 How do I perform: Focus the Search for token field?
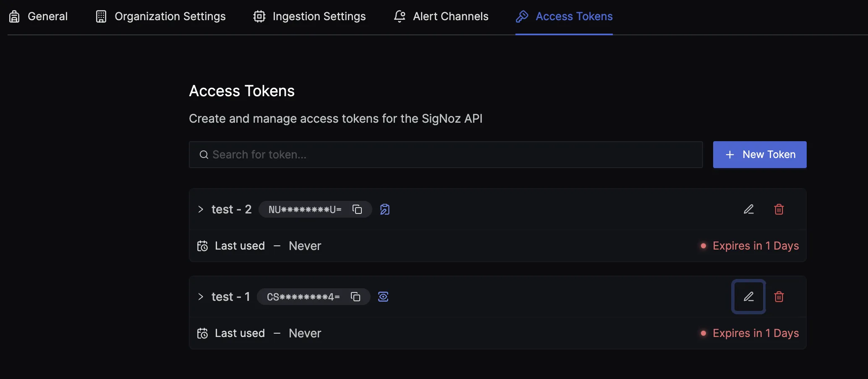[446, 155]
